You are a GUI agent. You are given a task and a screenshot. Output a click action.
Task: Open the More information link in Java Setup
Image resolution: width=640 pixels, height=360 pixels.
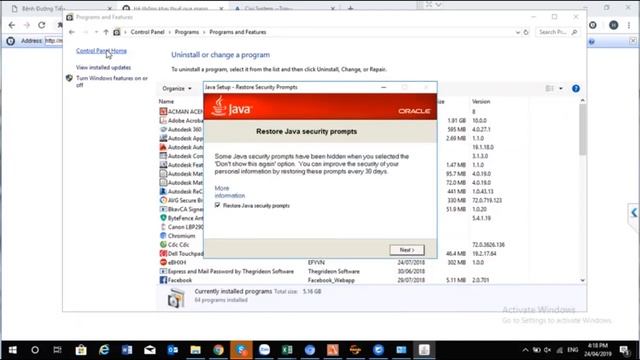pos(229,192)
